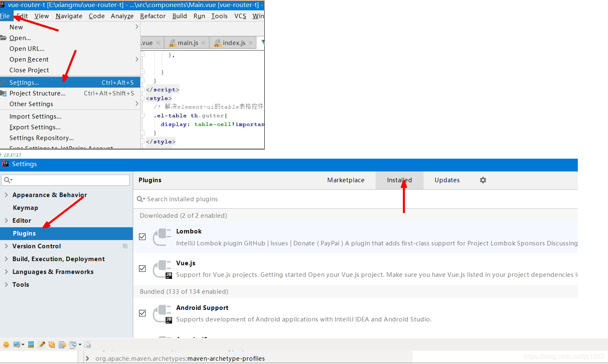Select the Plugins settings category

click(x=66, y=233)
